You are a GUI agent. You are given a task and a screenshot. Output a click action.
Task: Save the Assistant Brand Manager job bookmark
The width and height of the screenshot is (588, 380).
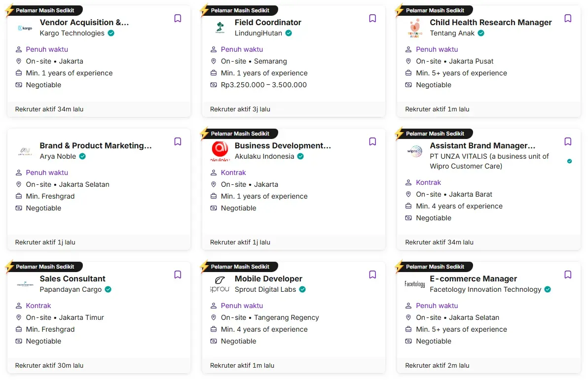(568, 141)
